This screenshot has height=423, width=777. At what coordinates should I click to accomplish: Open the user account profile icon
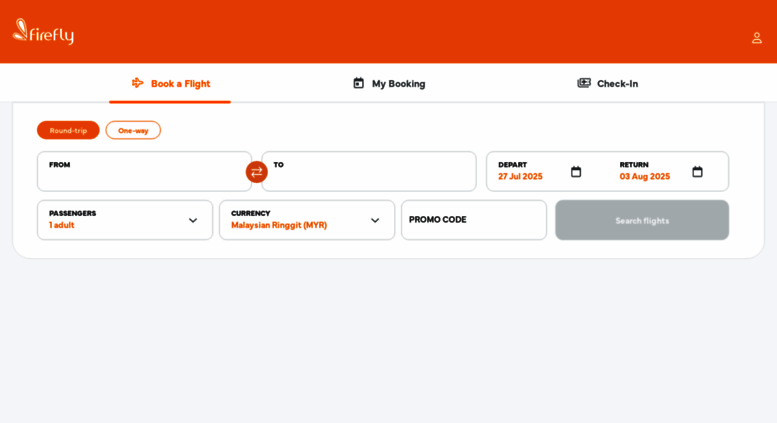756,38
